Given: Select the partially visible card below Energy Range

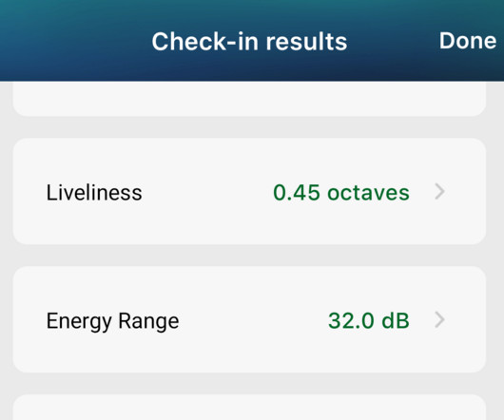Looking at the screenshot, I should [249, 407].
